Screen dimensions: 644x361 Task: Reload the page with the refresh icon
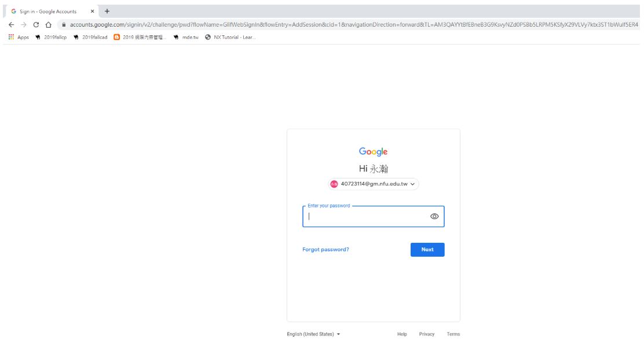(x=36, y=25)
